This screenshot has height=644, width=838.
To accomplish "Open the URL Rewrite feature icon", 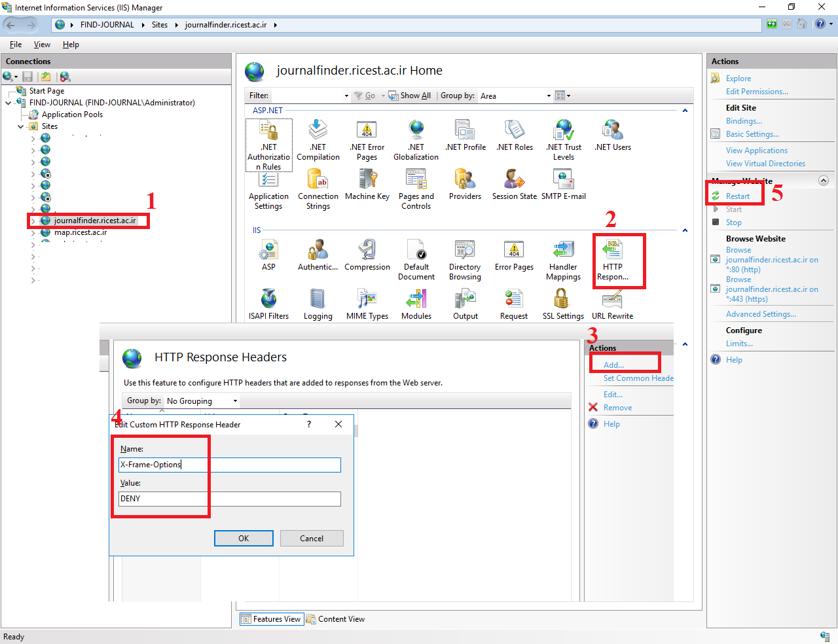I will click(x=612, y=300).
